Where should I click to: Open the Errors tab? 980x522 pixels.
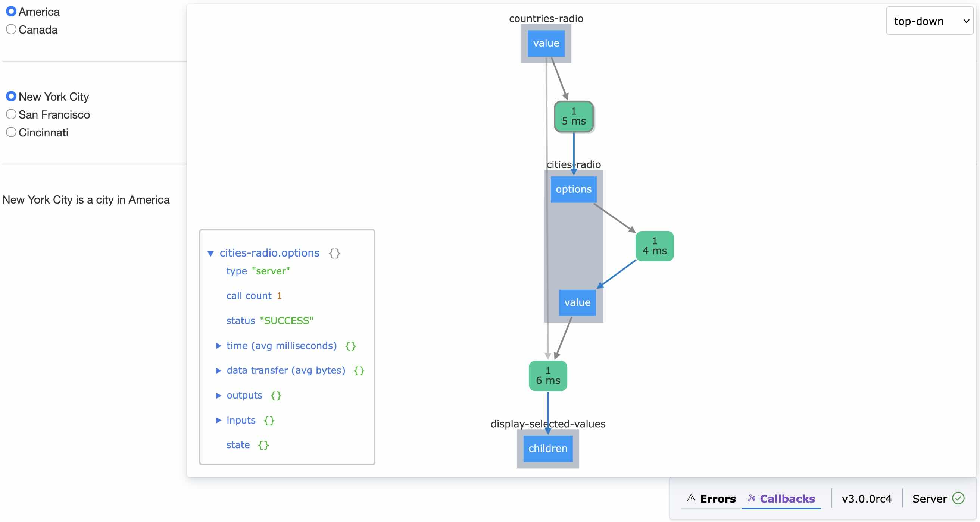(x=711, y=499)
